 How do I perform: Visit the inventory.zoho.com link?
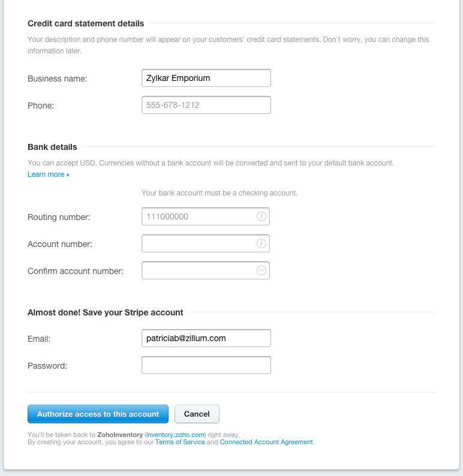175,435
